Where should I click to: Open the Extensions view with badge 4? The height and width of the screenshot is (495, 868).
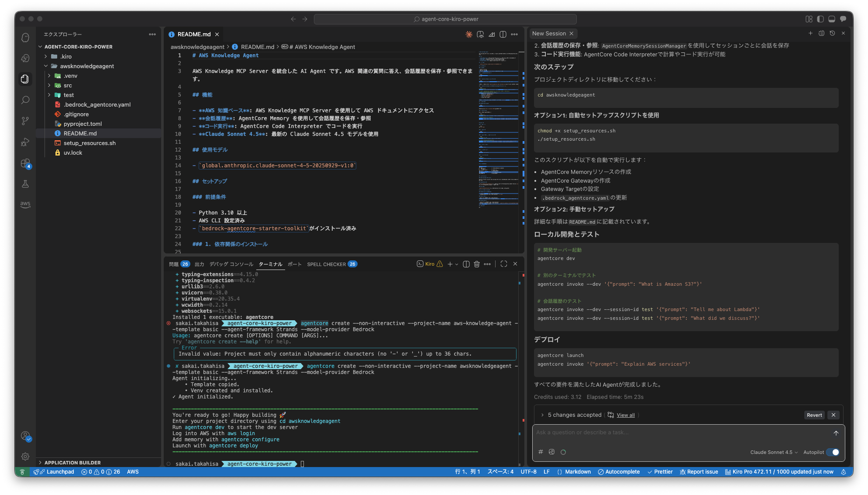point(25,163)
